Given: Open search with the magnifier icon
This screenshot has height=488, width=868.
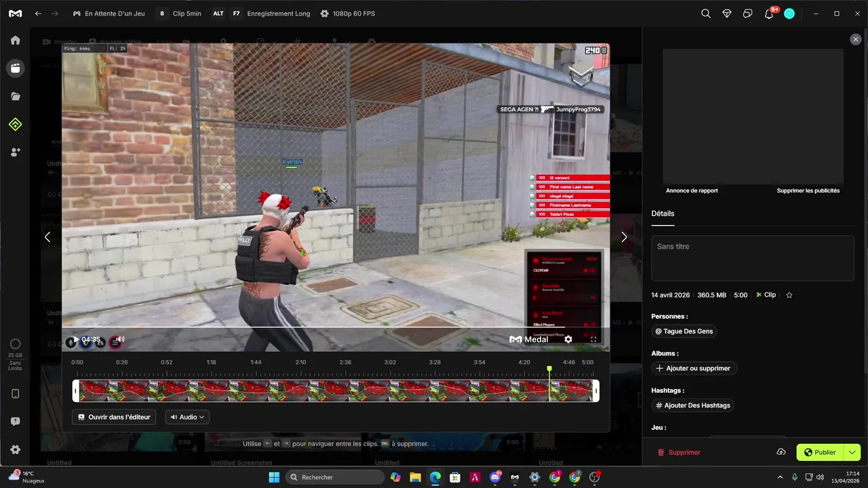Looking at the screenshot, I should click(x=706, y=14).
